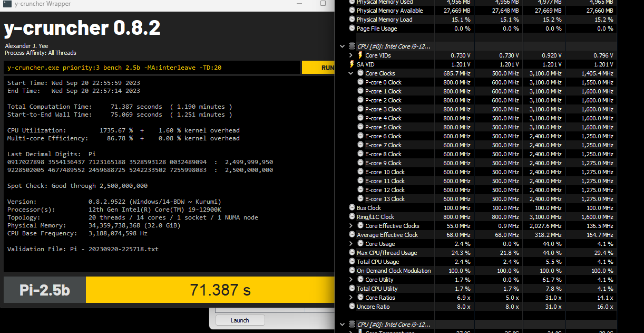Click the y-cruncher command line input field
The height and width of the screenshot is (333, 644).
151,68
